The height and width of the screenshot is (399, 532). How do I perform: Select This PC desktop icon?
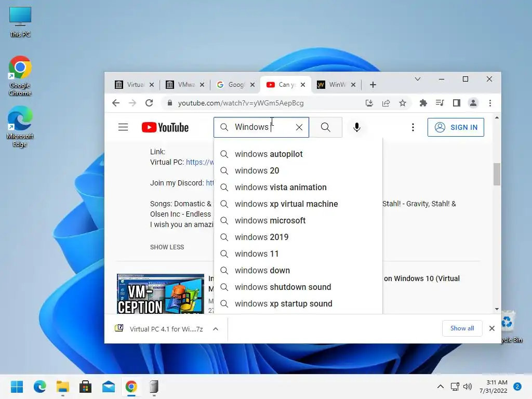point(20,22)
